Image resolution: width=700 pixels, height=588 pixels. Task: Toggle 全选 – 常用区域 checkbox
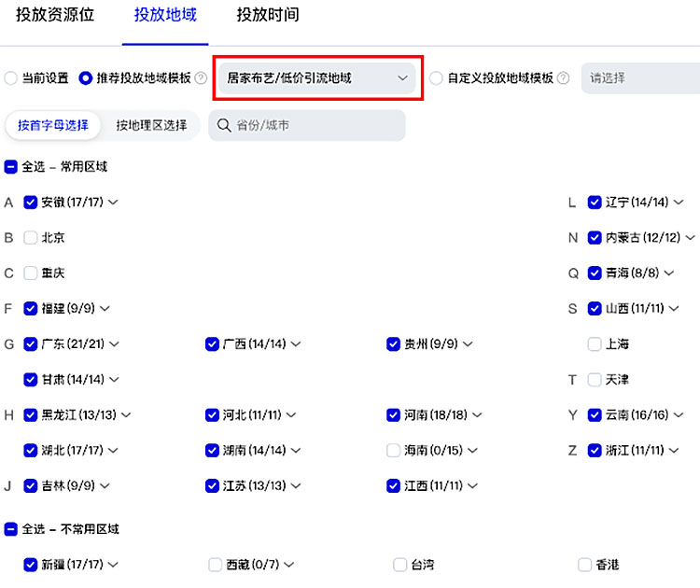[10, 167]
